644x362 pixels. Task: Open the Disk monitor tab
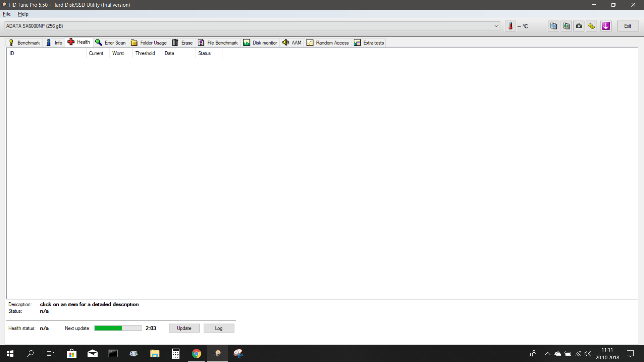tap(260, 43)
